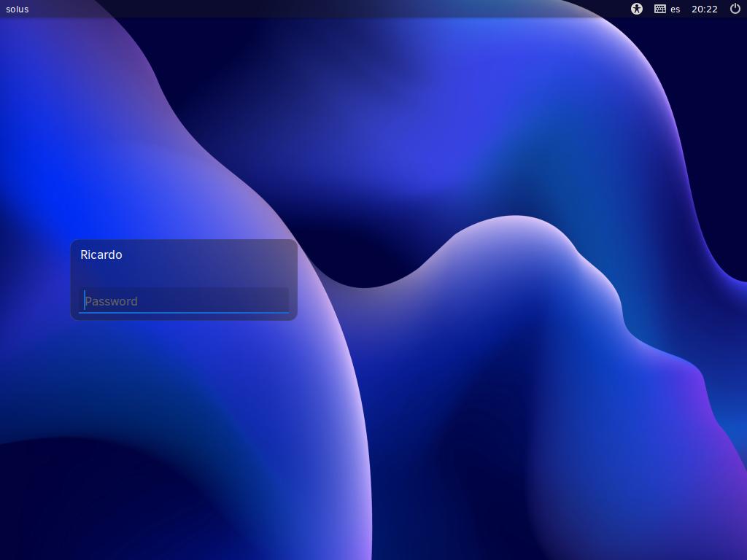Viewport: 747px width, 560px height.
Task: Open the accessibility menu icon
Action: pyautogui.click(x=636, y=9)
